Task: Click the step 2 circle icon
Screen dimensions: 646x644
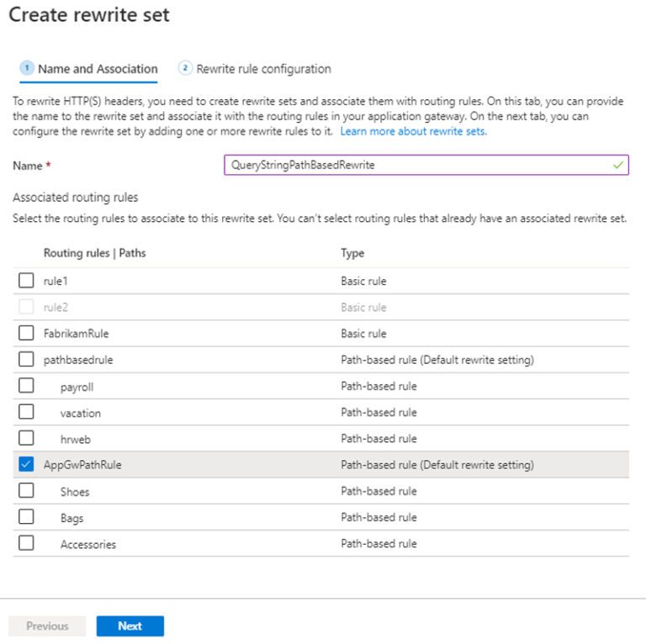Action: point(185,67)
